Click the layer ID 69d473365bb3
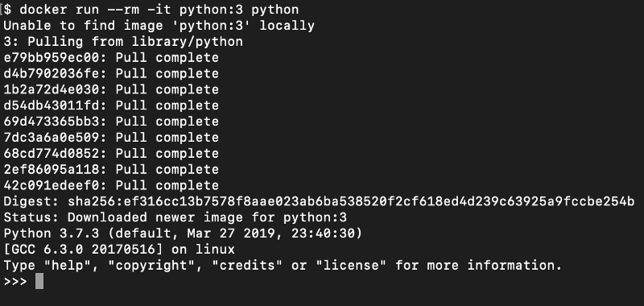This screenshot has height=306, width=644. 52,122
